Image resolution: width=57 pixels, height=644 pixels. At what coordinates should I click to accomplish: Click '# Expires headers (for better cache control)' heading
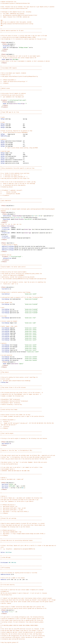[x=13, y=267]
